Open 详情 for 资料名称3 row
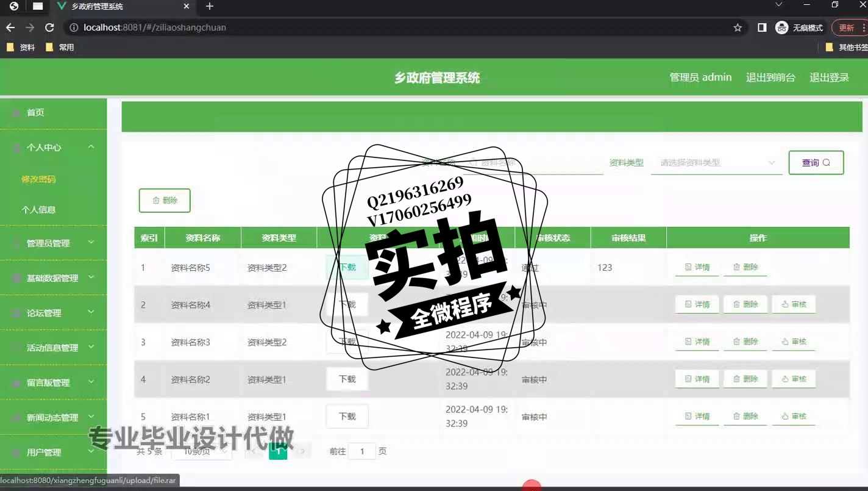 (x=697, y=342)
